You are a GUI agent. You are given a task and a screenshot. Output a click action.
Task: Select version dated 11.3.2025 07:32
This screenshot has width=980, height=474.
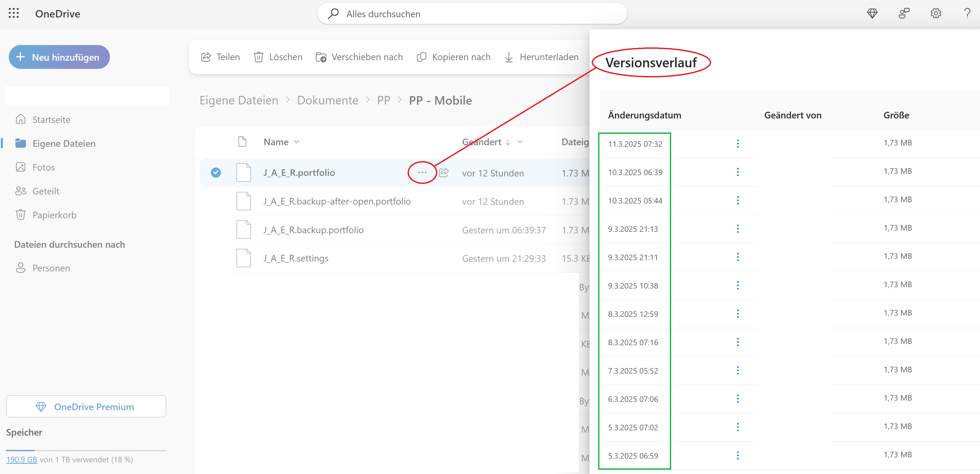click(x=635, y=144)
